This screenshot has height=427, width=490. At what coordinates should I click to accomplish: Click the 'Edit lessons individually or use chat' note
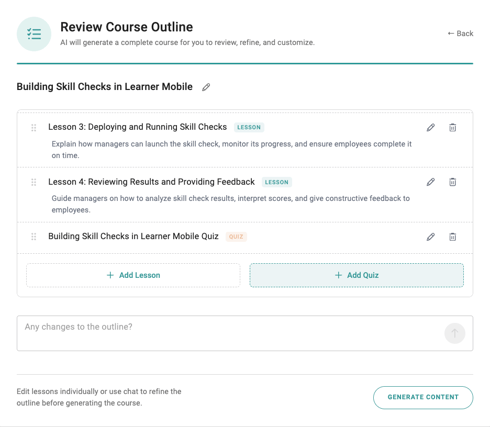pyautogui.click(x=99, y=397)
